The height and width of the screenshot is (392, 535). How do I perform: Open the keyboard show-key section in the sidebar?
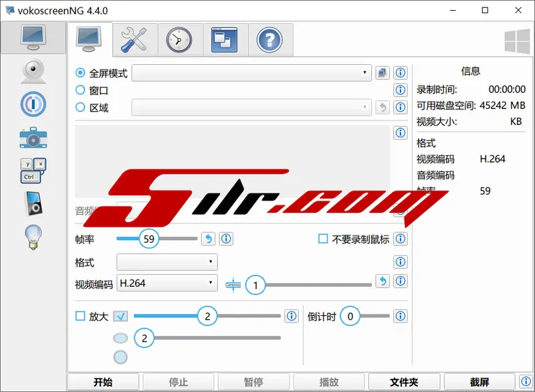click(x=33, y=171)
